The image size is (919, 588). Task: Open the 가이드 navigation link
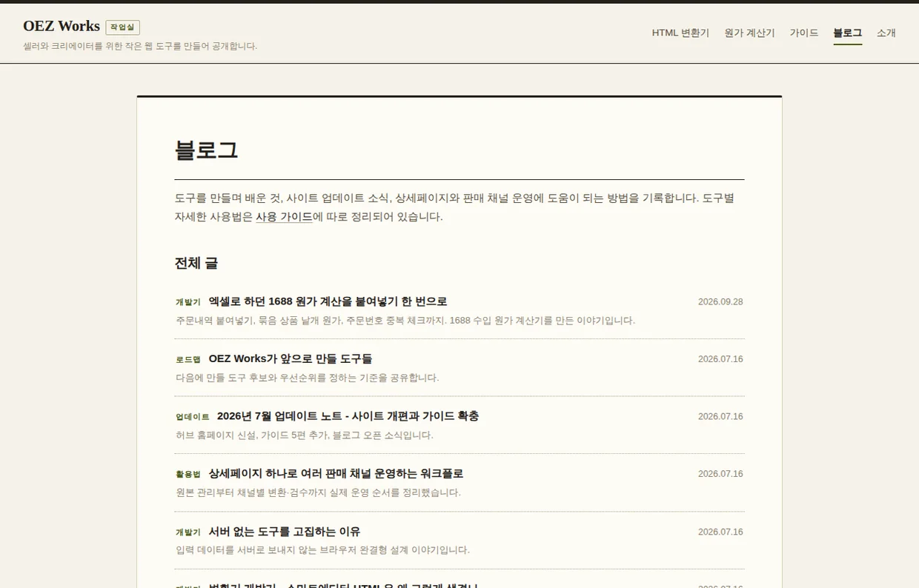pyautogui.click(x=804, y=33)
